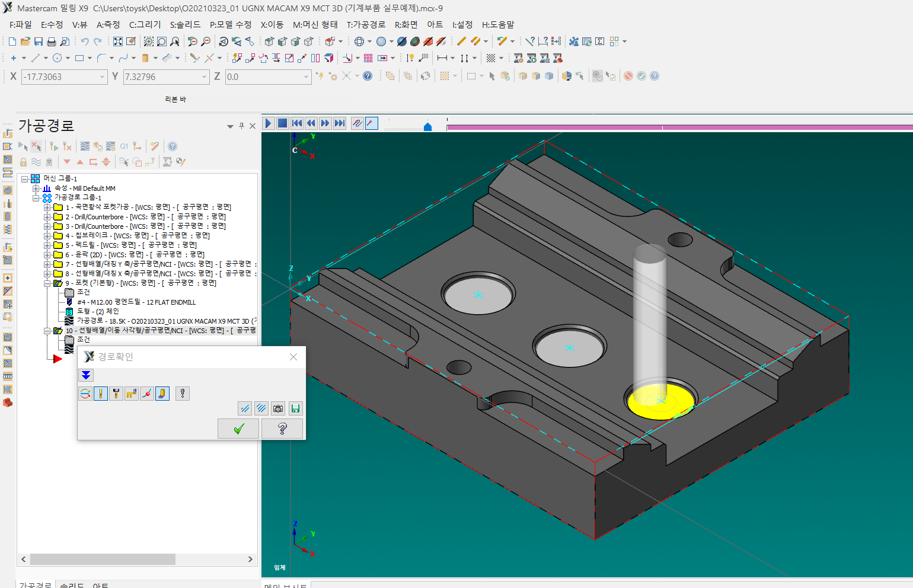Open the S:솔리드 menu

tap(186, 24)
